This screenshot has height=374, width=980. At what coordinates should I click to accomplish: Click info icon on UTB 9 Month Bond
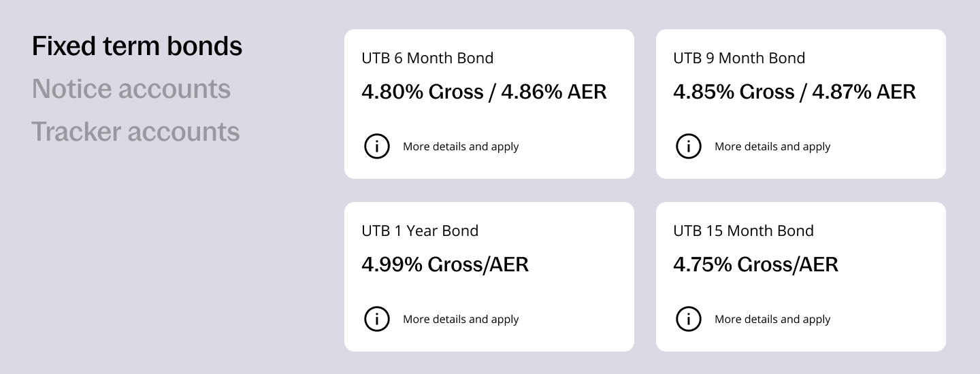tap(688, 146)
